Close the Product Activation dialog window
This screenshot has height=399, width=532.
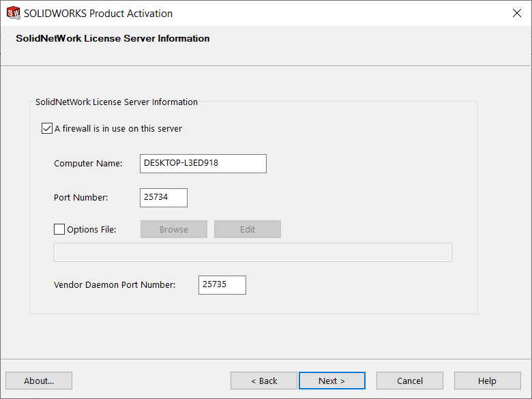pyautogui.click(x=516, y=13)
